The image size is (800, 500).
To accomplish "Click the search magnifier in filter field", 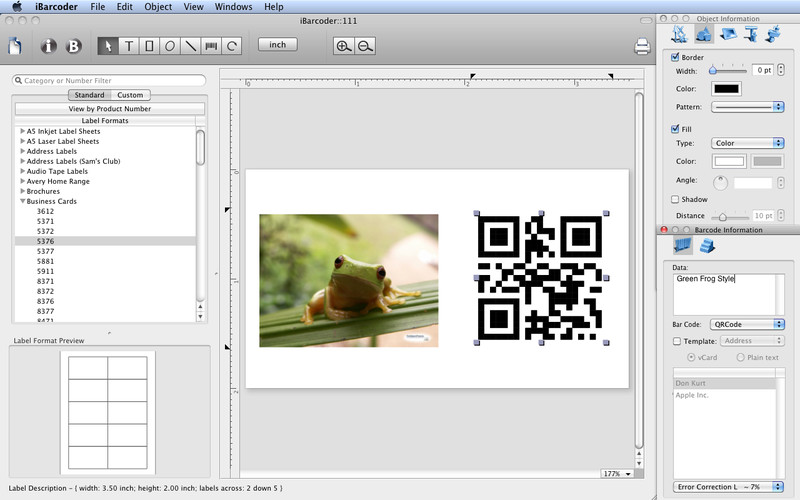I will pos(18,80).
